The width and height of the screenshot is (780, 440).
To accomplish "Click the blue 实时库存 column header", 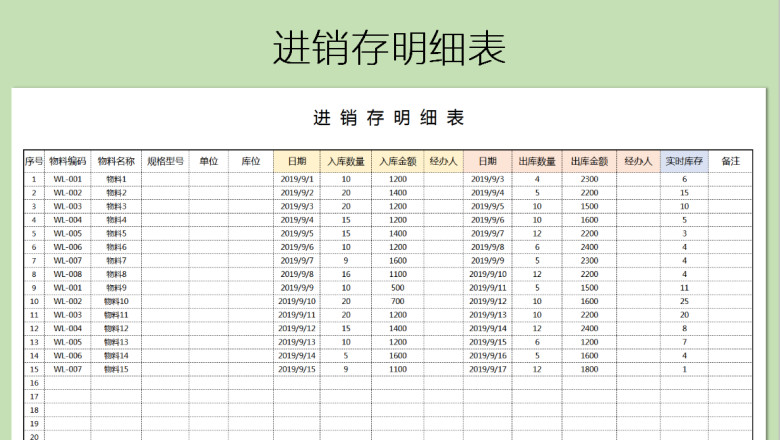I will pos(684,161).
